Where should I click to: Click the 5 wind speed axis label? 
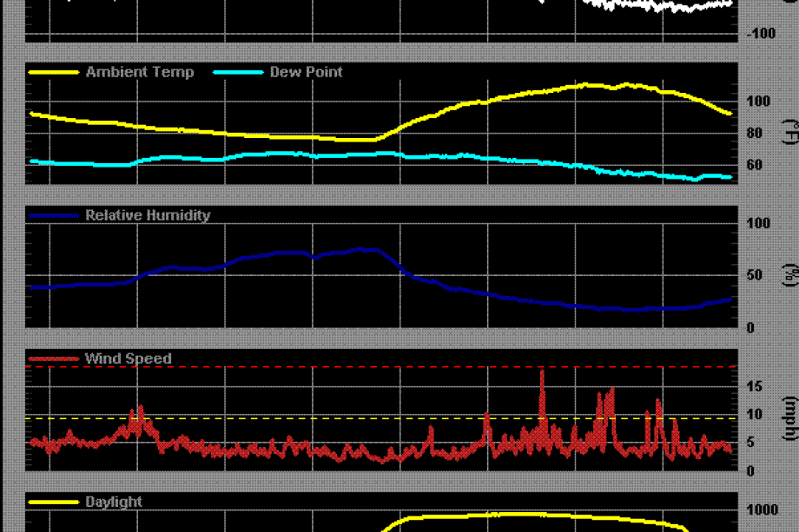[750, 443]
